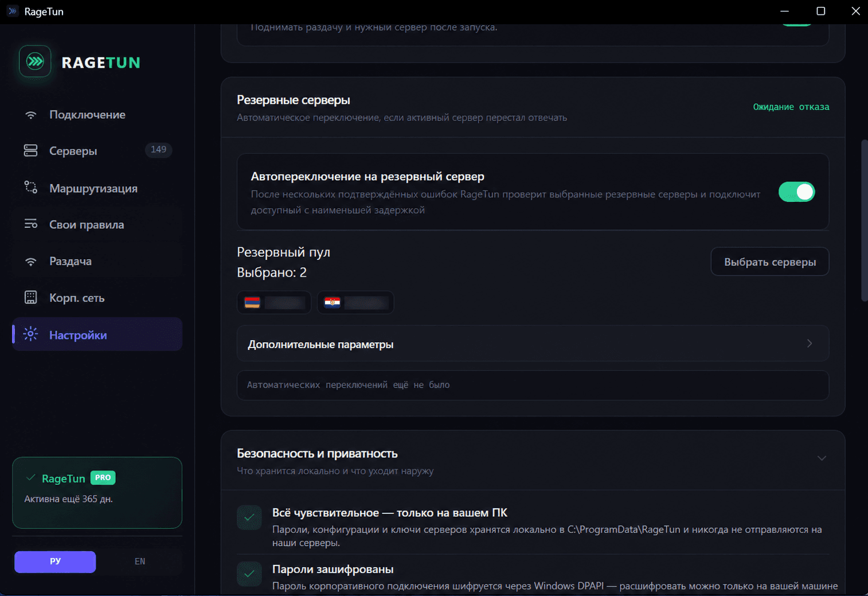Click the Armenia flag server chip
The width and height of the screenshot is (868, 596).
[274, 302]
